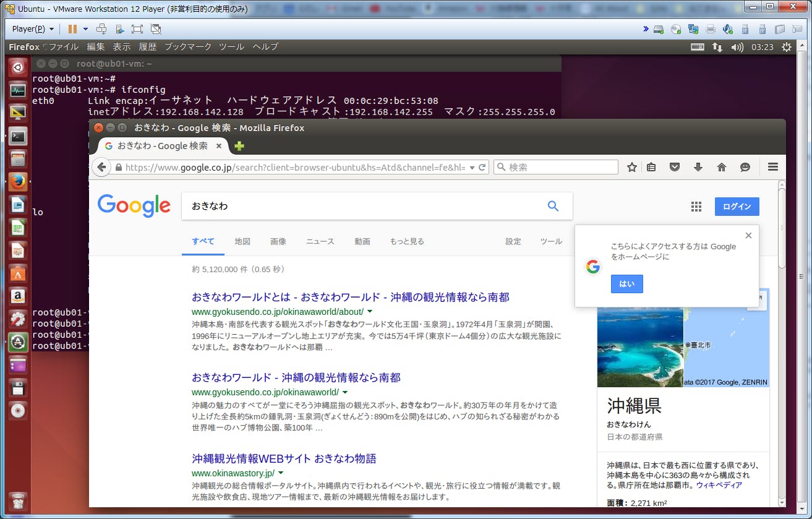Open the session power gear menu
Viewport: 812px width, 519px height.
pos(787,47)
